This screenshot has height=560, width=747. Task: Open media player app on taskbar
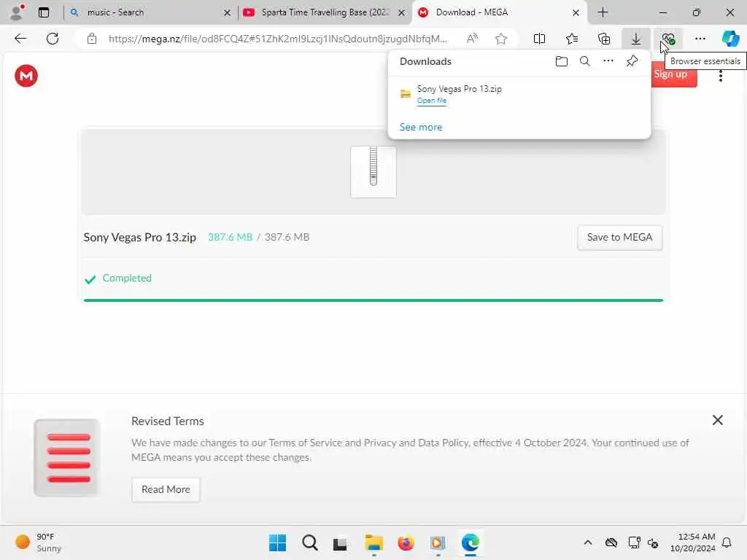[x=438, y=542]
